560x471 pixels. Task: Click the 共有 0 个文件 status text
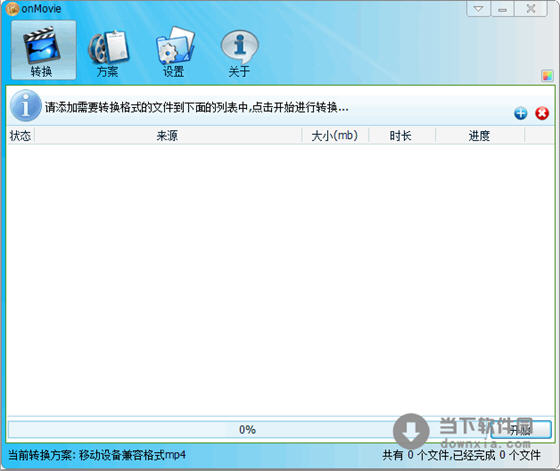tap(461, 455)
